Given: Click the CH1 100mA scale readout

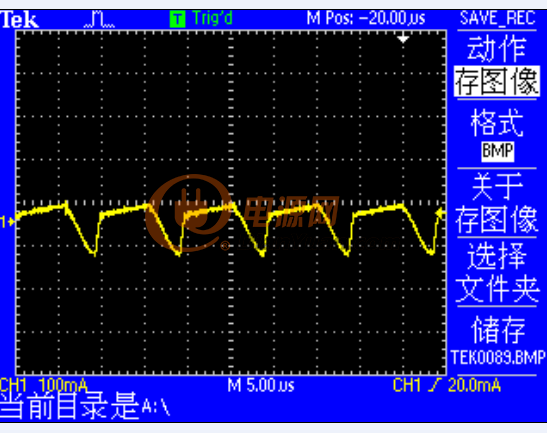Looking at the screenshot, I should point(44,386).
